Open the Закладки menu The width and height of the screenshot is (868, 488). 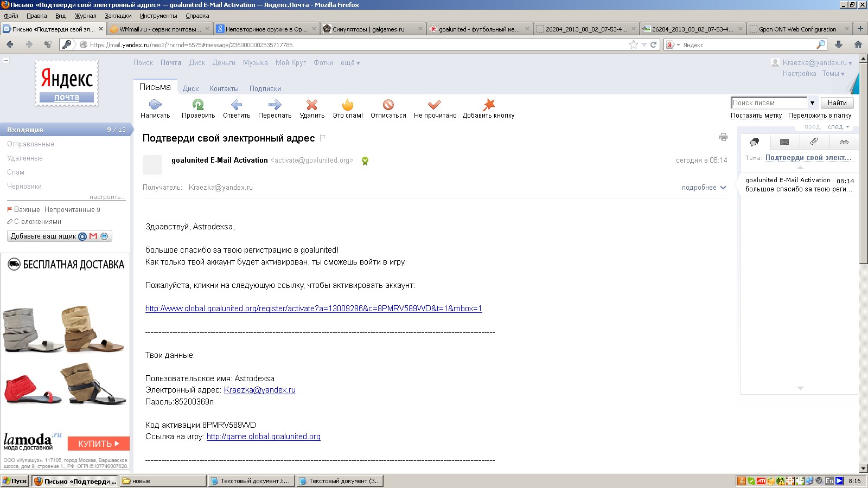tap(118, 16)
